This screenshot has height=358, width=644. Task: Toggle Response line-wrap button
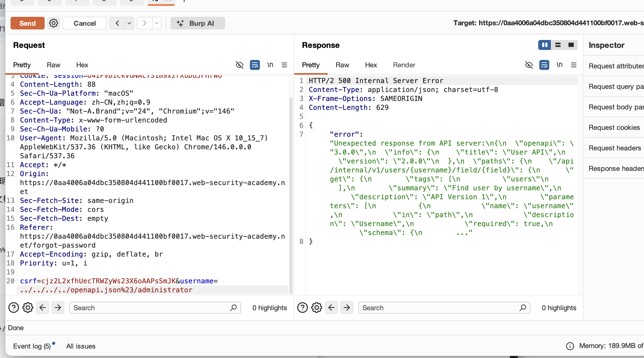544,65
